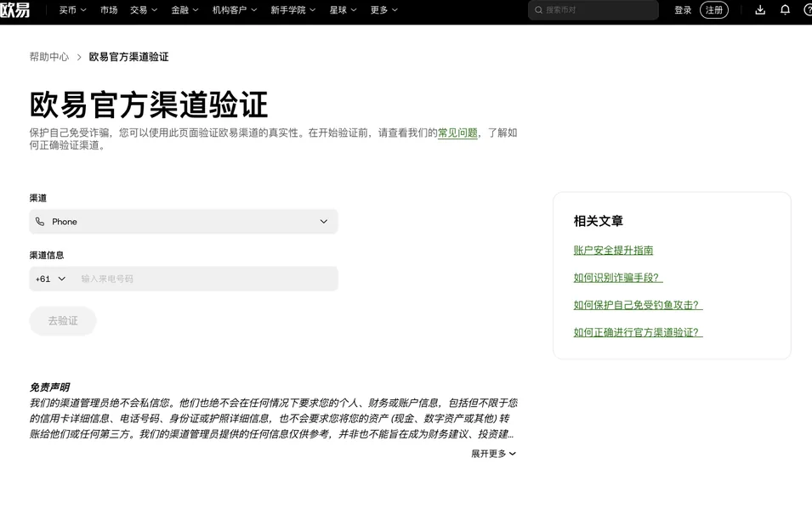Expand the 更多 dropdown in navigation

383,10
